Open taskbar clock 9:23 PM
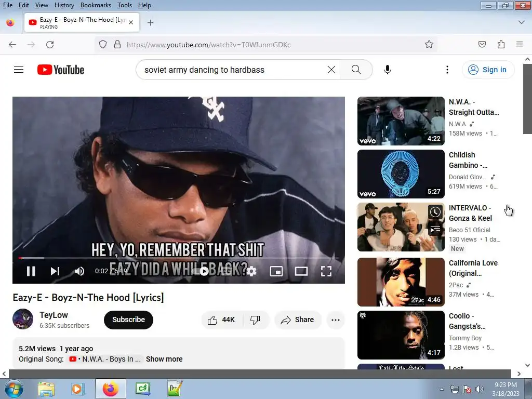This screenshot has width=532, height=399. tap(506, 389)
